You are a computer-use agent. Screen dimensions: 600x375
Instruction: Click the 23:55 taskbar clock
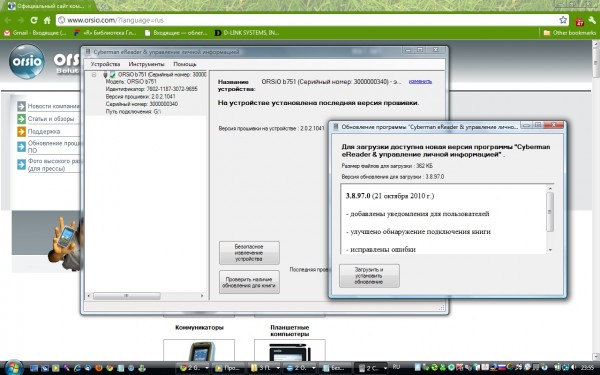click(x=587, y=368)
